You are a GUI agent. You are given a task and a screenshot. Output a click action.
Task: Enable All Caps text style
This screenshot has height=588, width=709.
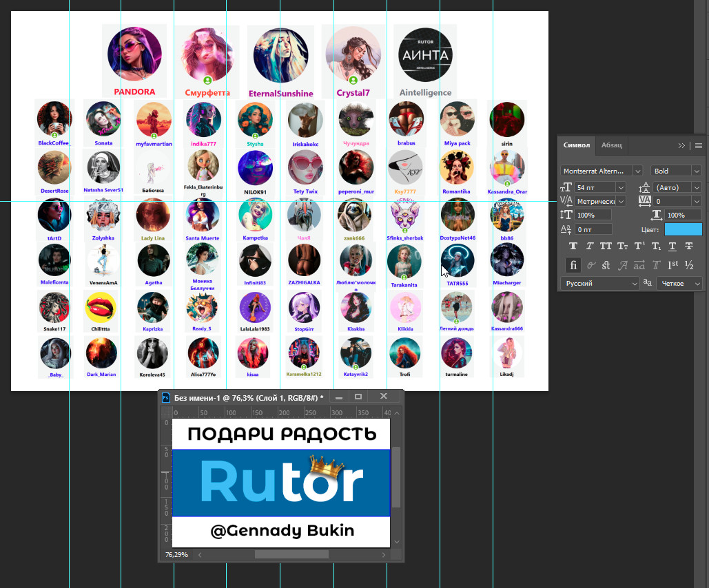(x=606, y=246)
